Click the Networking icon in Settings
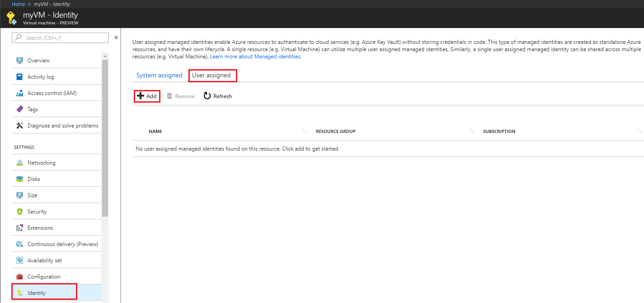644x303 pixels. (19, 163)
